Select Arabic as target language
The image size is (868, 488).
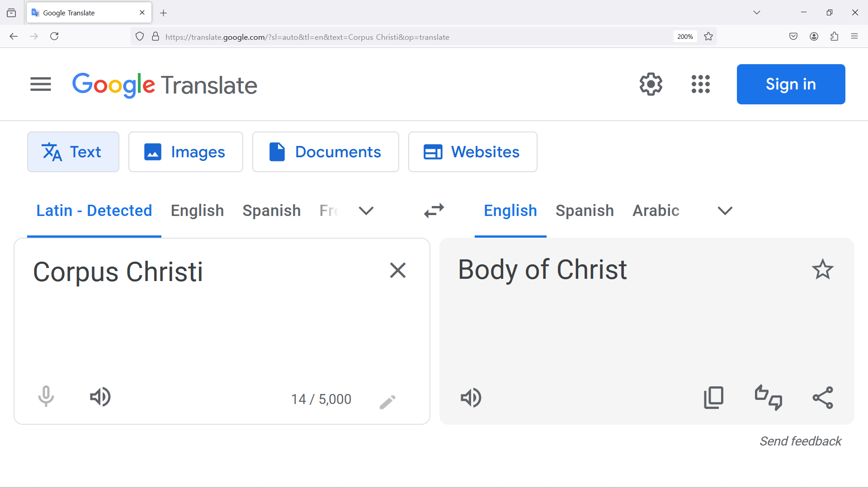tap(656, 211)
